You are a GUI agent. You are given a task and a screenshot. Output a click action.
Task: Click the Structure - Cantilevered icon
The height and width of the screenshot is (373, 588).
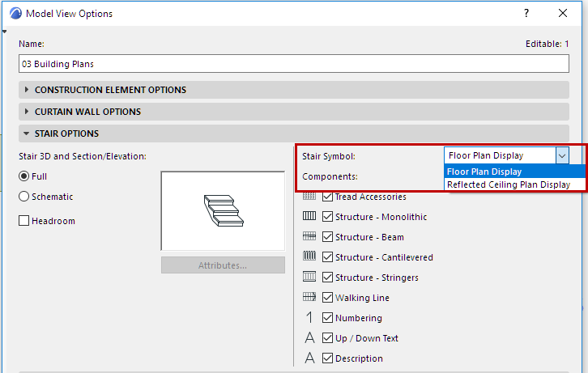coord(309,257)
